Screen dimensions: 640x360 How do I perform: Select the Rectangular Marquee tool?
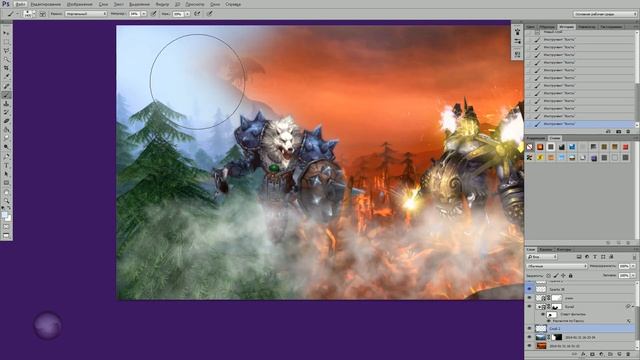(x=6, y=41)
